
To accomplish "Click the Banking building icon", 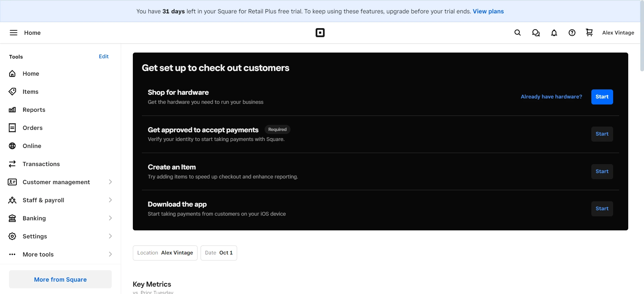I will point(12,218).
